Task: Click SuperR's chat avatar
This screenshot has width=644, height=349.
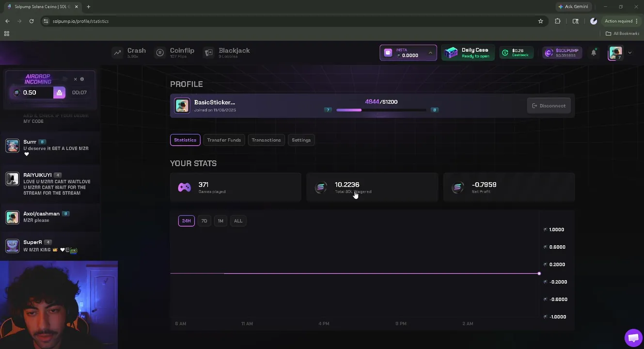Action: (x=12, y=246)
